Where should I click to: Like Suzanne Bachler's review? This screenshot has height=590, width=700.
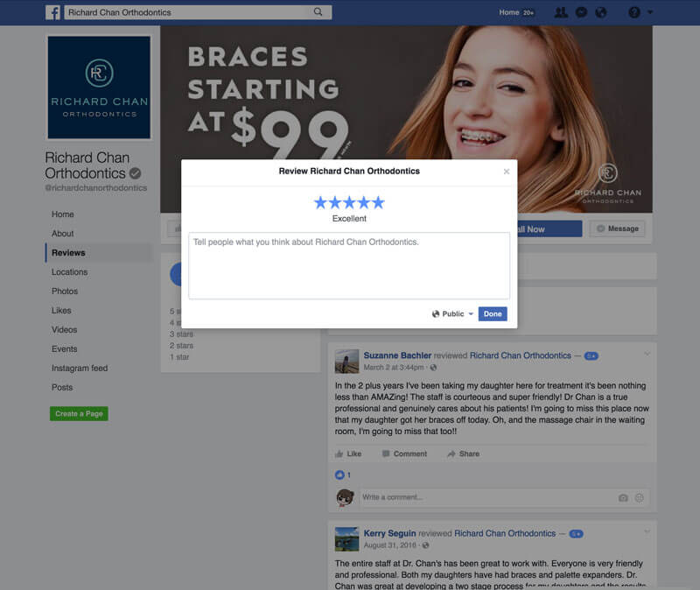(x=348, y=453)
